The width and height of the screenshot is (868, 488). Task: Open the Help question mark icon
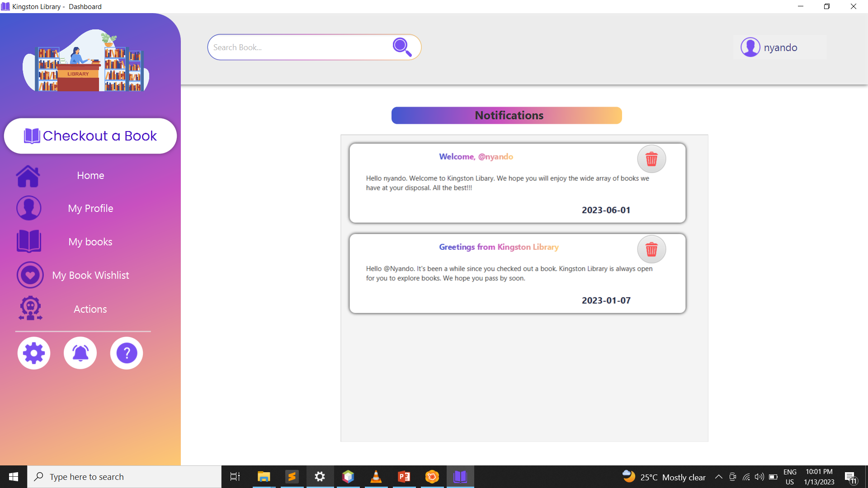127,353
